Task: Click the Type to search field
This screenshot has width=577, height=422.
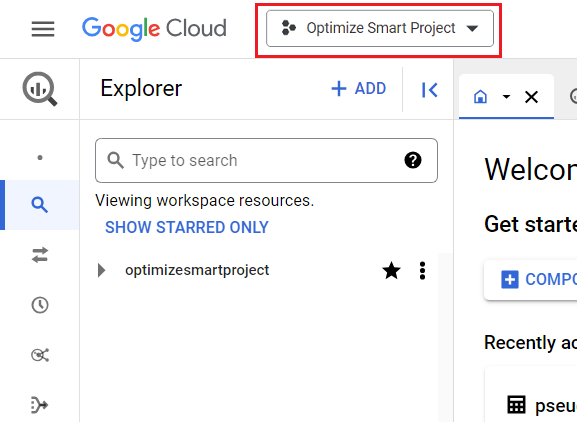Action: pyautogui.click(x=266, y=160)
